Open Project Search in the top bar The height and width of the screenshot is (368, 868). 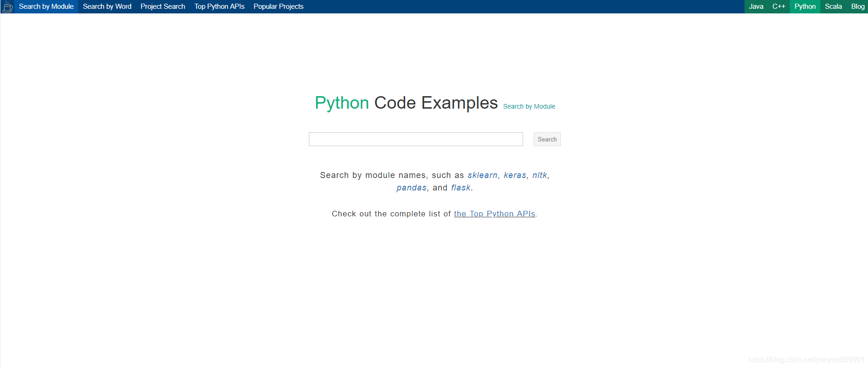163,6
